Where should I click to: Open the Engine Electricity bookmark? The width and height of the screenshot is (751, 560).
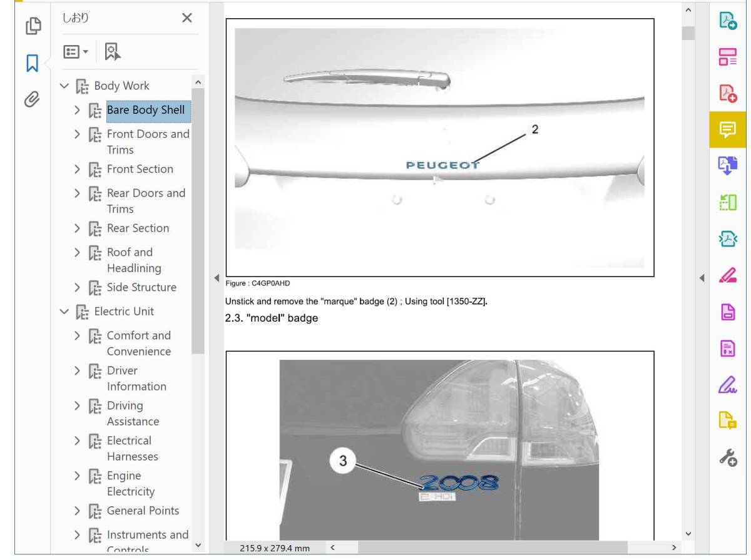point(130,483)
